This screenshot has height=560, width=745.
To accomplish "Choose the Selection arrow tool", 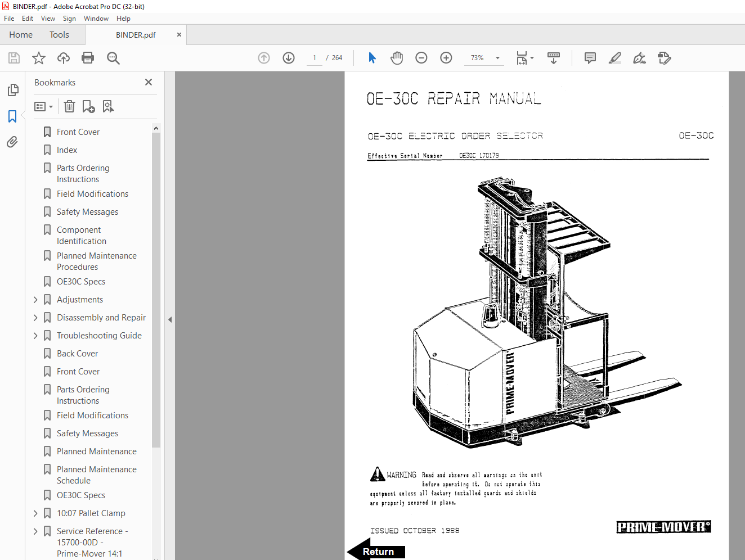I will [x=372, y=58].
